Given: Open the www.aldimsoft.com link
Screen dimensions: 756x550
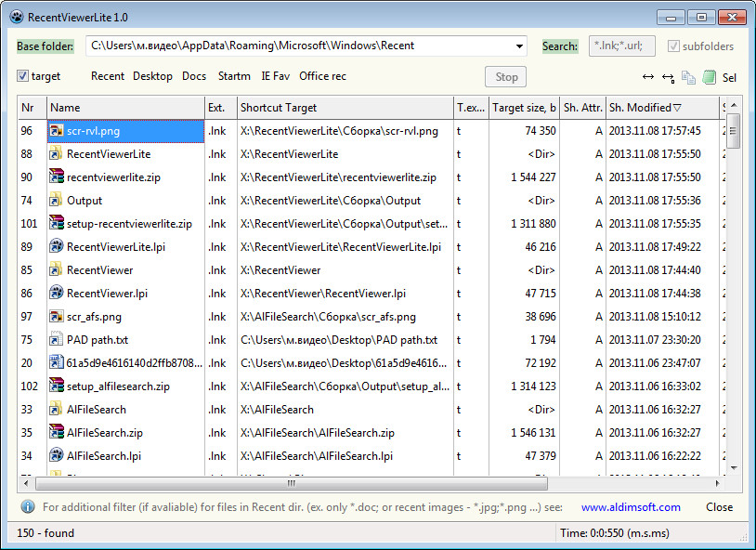Looking at the screenshot, I should (631, 507).
